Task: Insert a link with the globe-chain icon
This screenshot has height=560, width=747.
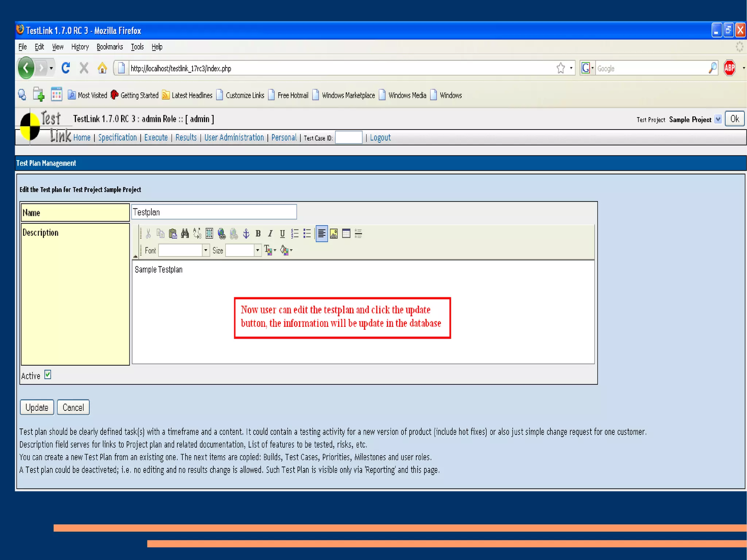Action: pyautogui.click(x=221, y=233)
